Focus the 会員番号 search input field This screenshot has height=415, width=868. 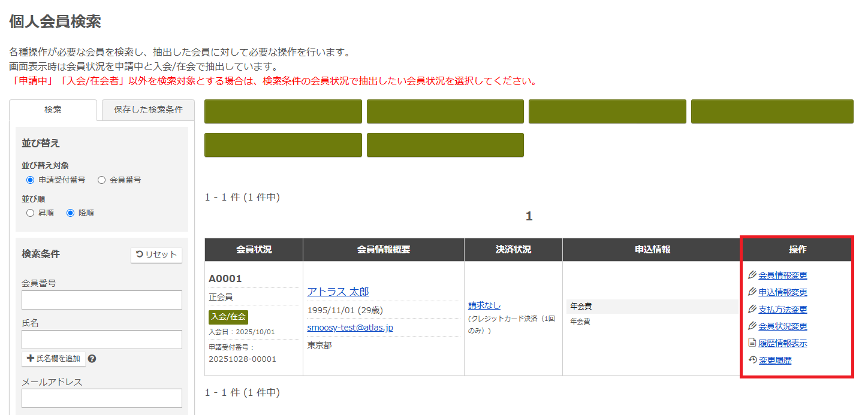(x=102, y=300)
